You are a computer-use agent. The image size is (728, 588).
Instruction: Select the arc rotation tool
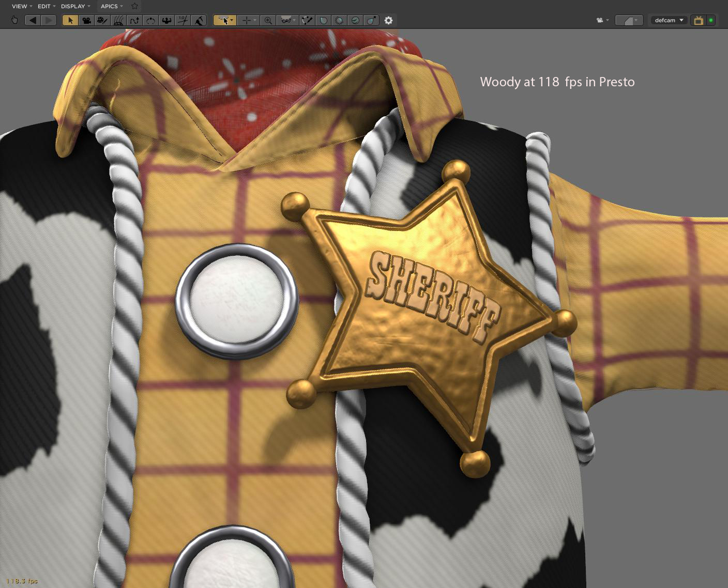(x=150, y=20)
